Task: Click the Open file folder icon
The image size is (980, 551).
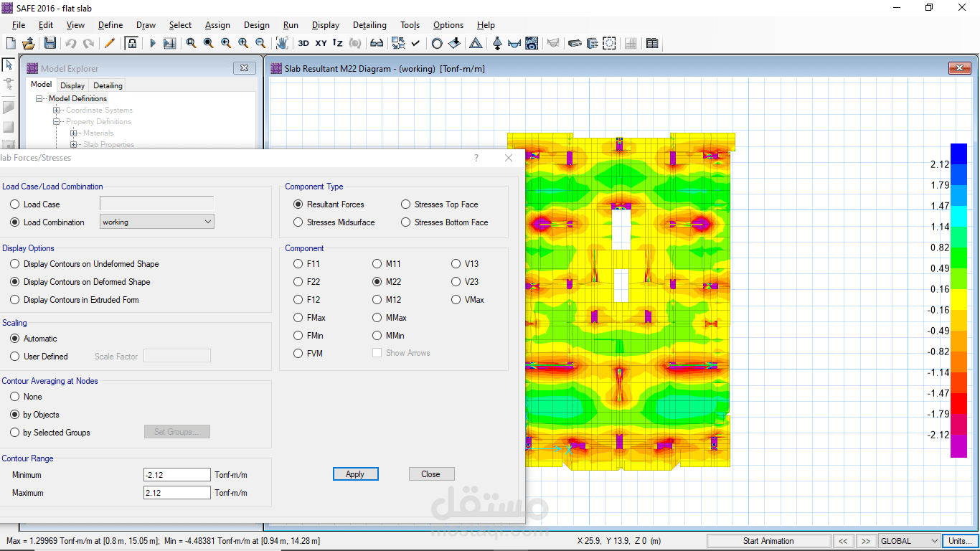Action: pyautogui.click(x=29, y=43)
